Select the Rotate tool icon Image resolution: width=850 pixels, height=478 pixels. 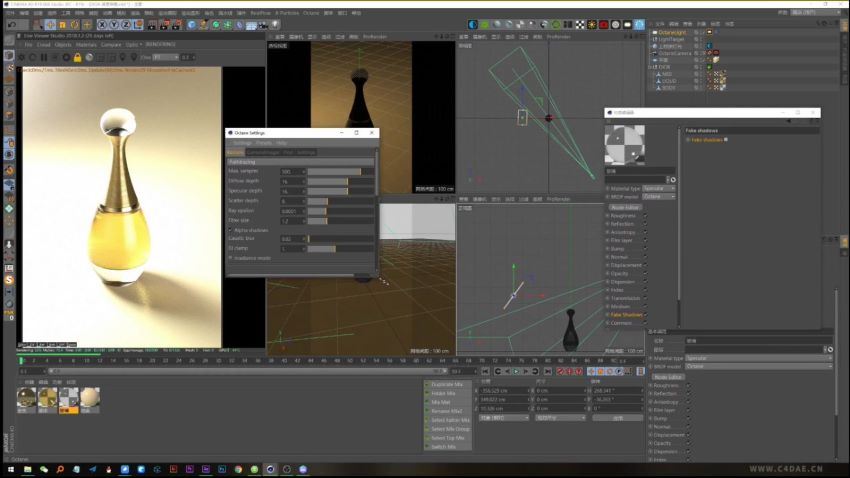coord(74,24)
